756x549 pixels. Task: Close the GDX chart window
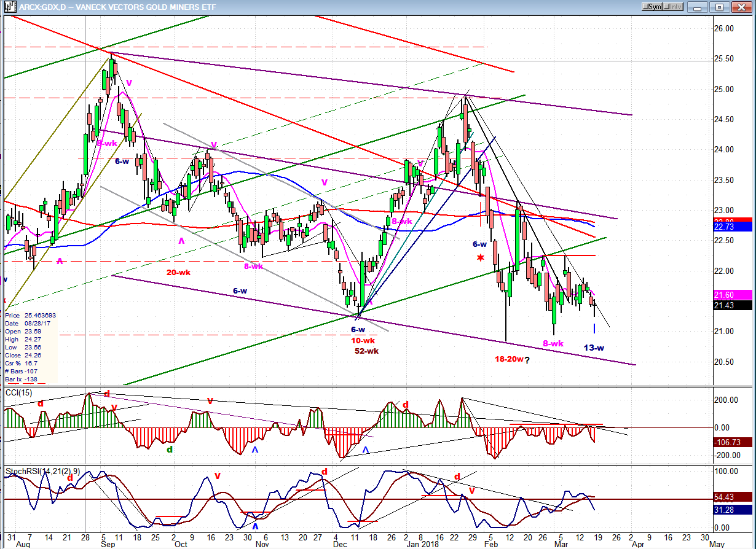pyautogui.click(x=741, y=7)
